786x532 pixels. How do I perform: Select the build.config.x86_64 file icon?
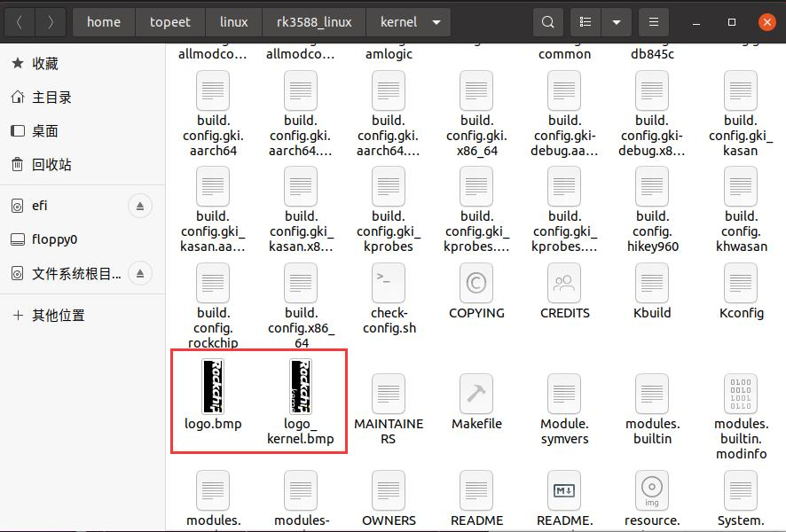301,283
